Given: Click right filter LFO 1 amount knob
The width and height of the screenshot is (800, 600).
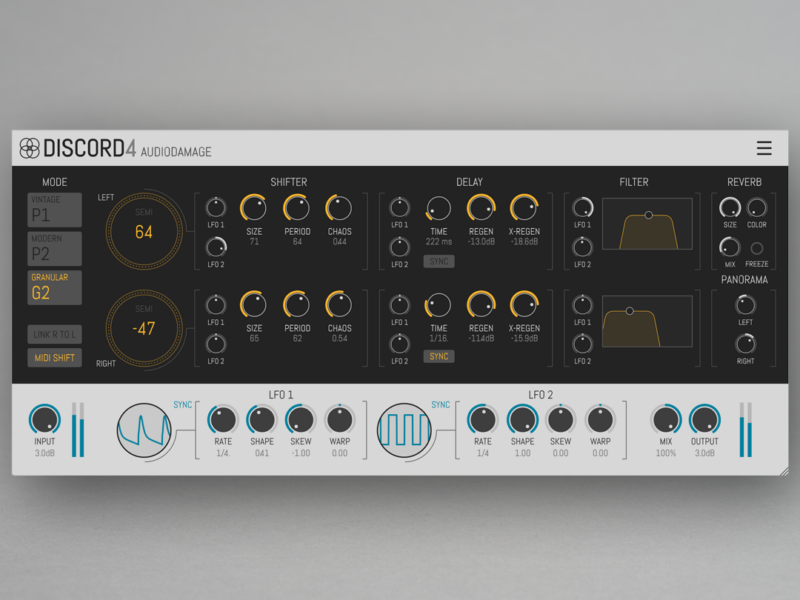Looking at the screenshot, I should click(x=583, y=305).
